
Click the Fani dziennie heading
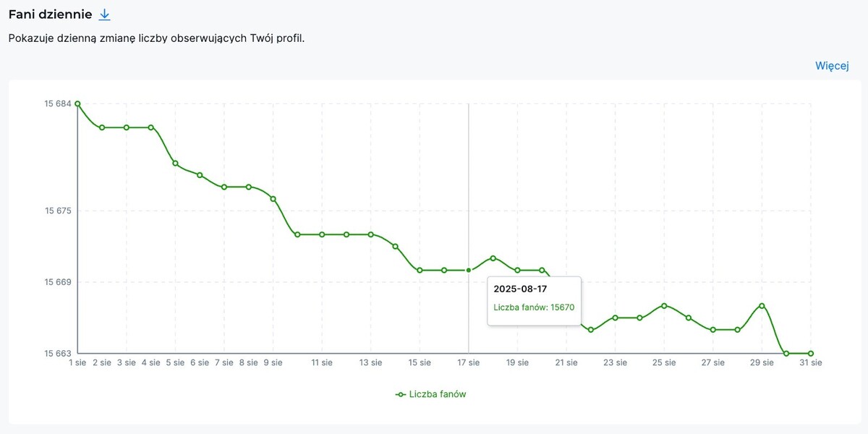click(x=50, y=14)
